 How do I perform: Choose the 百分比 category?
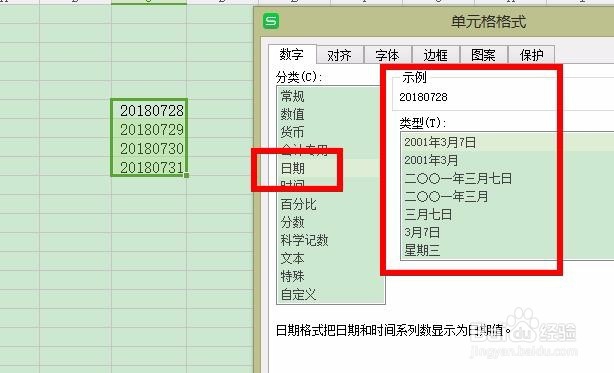point(298,204)
